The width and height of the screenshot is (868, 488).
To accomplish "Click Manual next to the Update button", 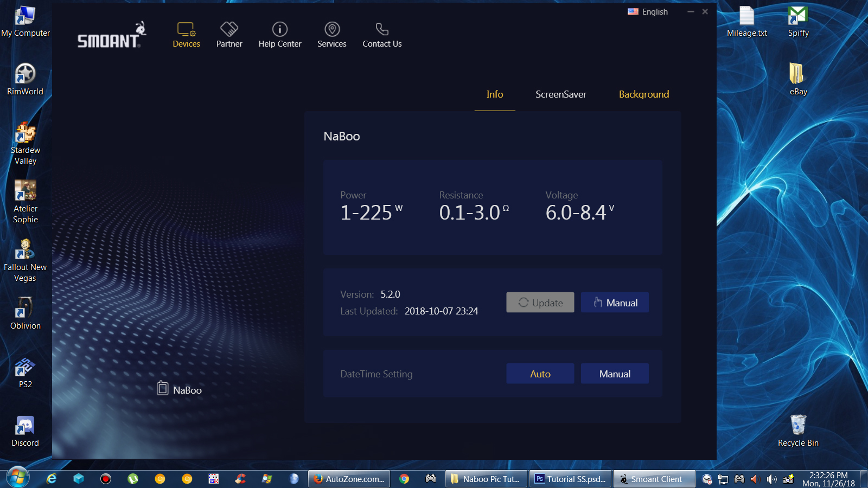I will pyautogui.click(x=615, y=303).
